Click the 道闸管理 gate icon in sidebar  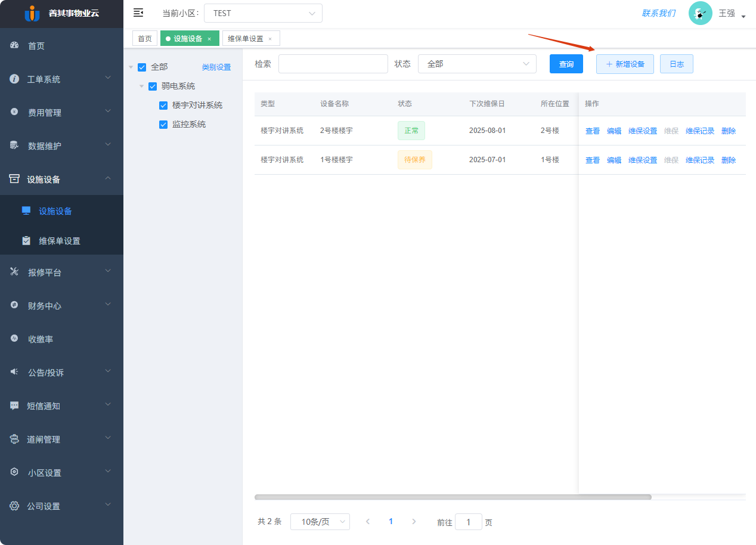tap(13, 438)
